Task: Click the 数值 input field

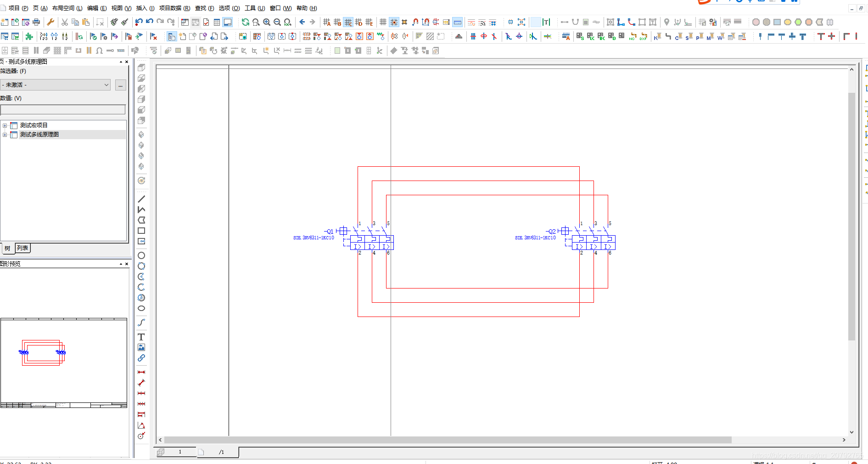Action: (x=63, y=109)
